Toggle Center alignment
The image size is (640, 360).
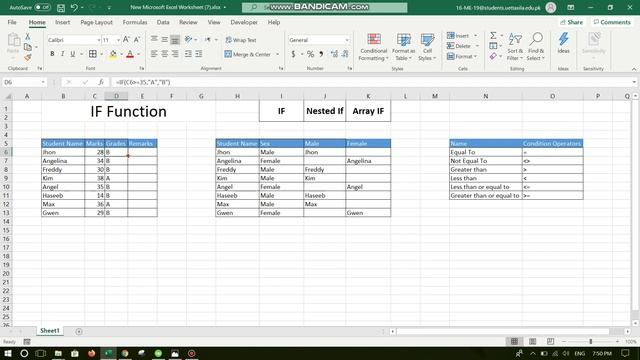click(164, 54)
